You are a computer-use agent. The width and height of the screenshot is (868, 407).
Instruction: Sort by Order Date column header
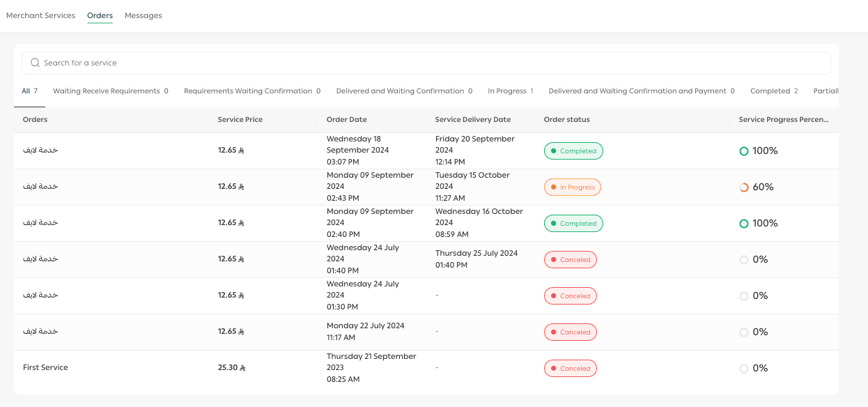pos(347,120)
